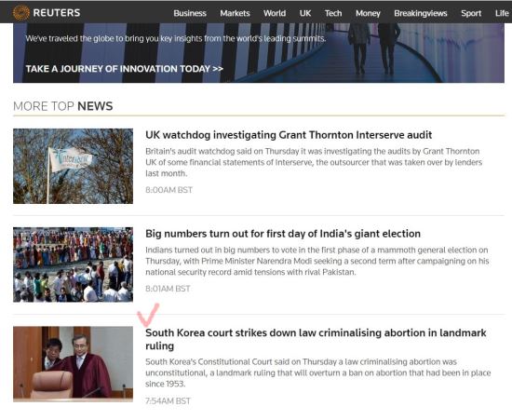
Task: Open the Markets section
Action: [x=235, y=13]
